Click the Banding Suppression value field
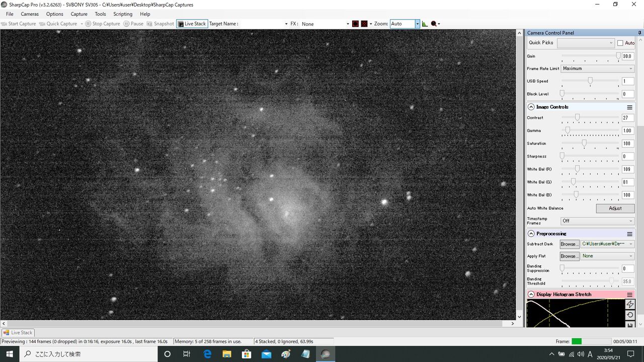The height and width of the screenshot is (362, 644). 628,268
